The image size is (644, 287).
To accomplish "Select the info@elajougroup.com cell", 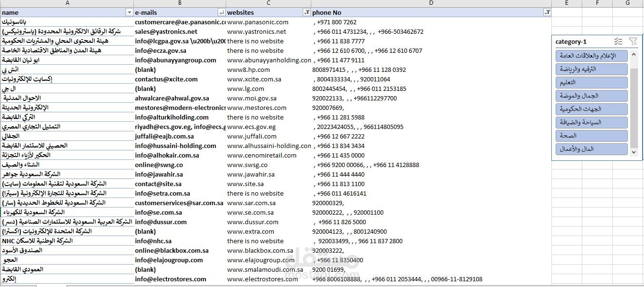I will (180, 260).
